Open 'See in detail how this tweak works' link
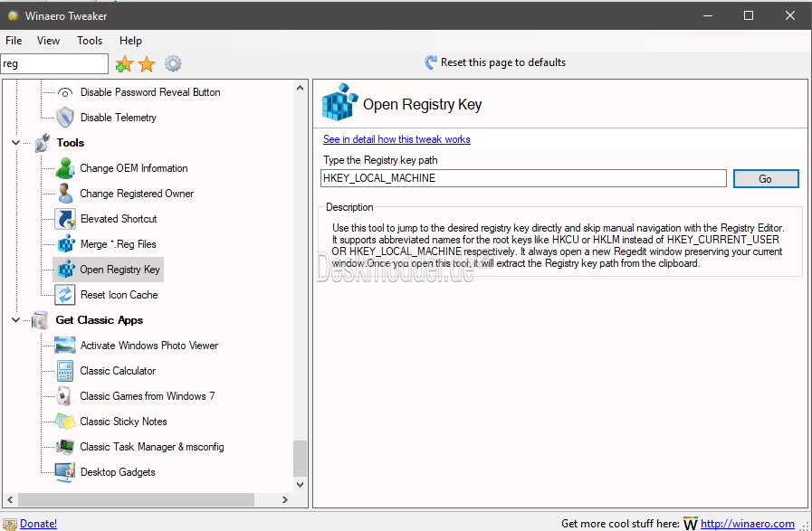The width and height of the screenshot is (812, 531). (396, 139)
